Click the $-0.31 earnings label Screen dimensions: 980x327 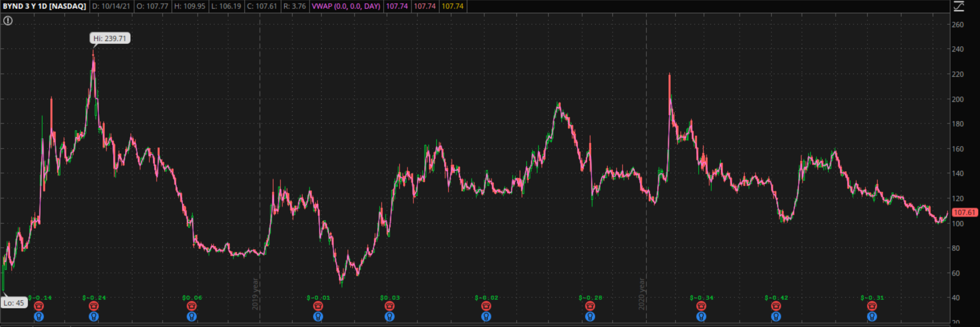pyautogui.click(x=872, y=297)
